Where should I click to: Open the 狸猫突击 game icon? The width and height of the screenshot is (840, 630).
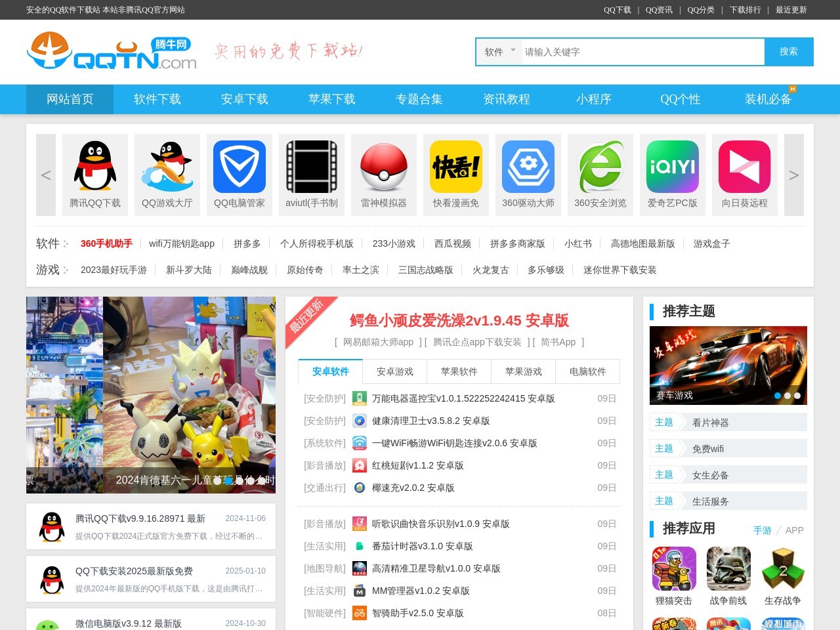pos(674,568)
